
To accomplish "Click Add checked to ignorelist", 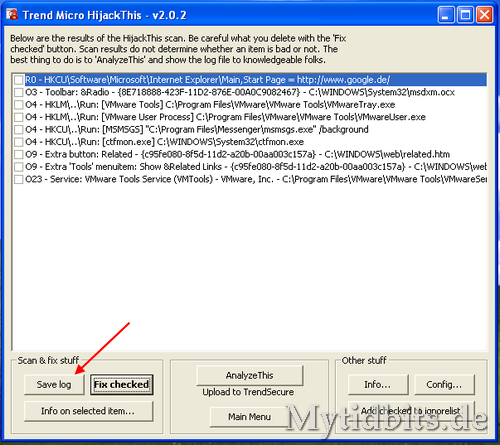I will [x=411, y=411].
